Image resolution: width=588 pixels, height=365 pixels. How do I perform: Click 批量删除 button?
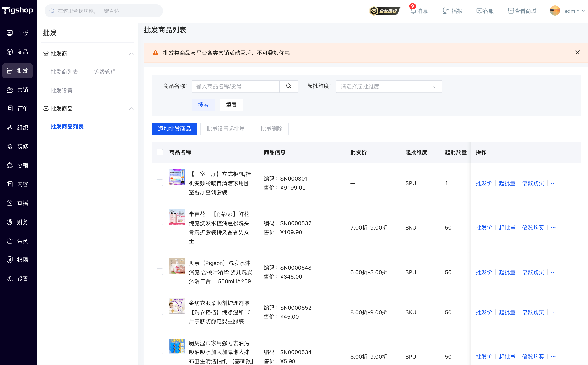(x=271, y=129)
